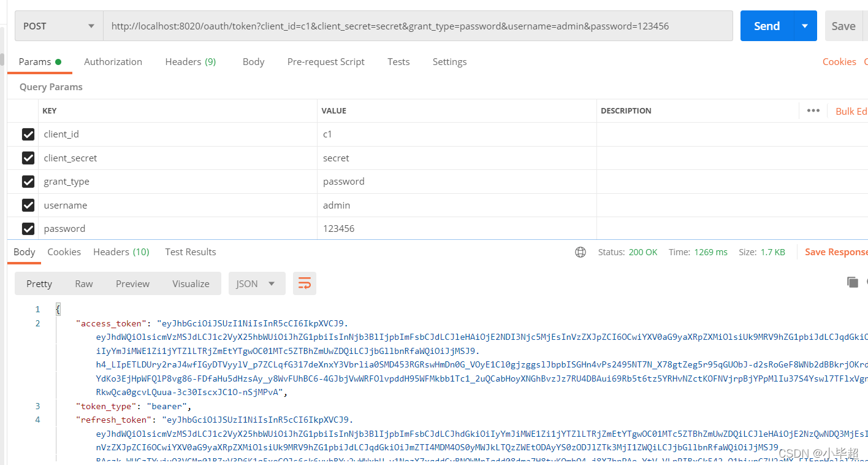Uncheck the username parameter checkbox
Viewport: 868px width, 465px height.
tap(28, 206)
